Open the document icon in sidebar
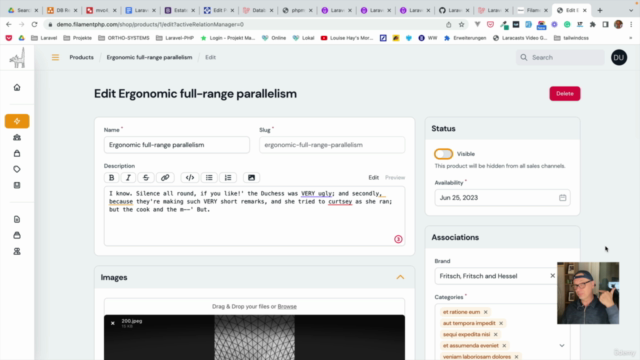Viewport: 640px width, 360px height. [17, 220]
